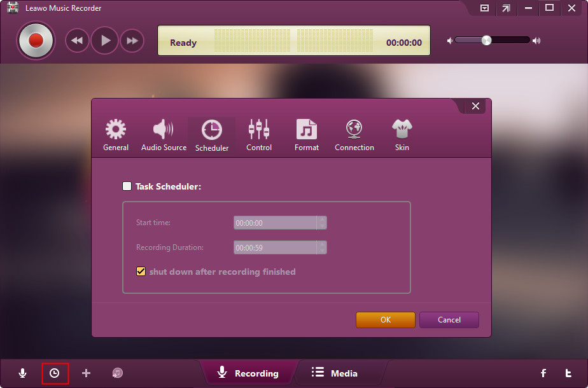Click the music disc icon in bottom bar
The height and width of the screenshot is (388, 588).
(118, 373)
